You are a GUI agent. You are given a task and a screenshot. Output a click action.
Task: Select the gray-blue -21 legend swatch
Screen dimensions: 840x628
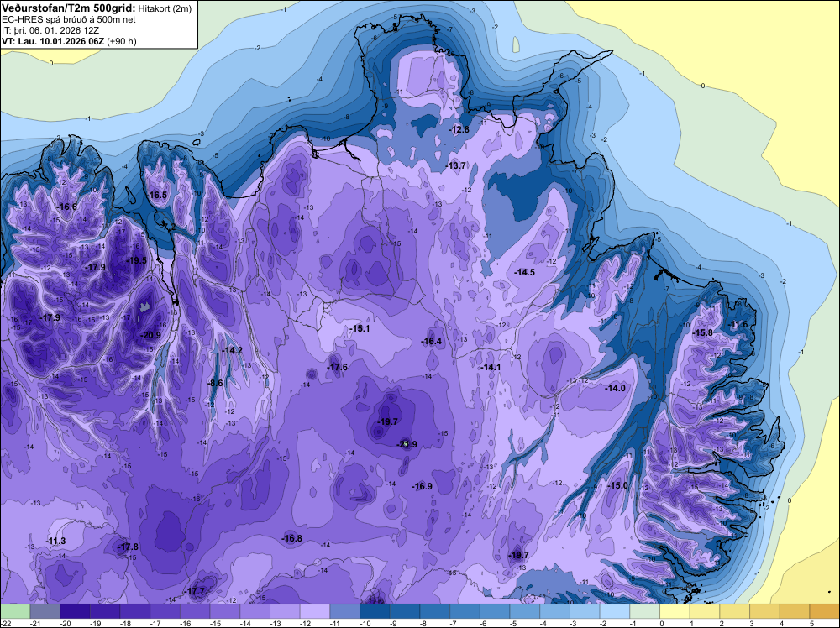(45, 611)
